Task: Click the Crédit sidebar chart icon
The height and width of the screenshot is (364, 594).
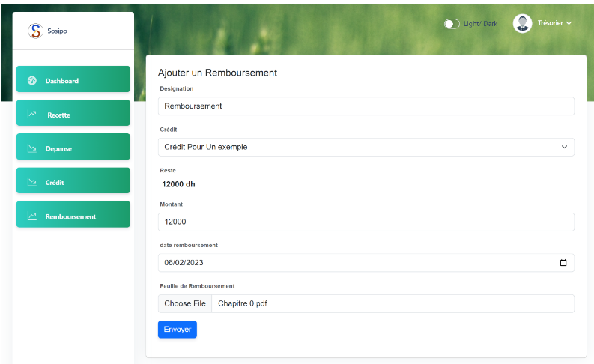Action: tap(32, 182)
